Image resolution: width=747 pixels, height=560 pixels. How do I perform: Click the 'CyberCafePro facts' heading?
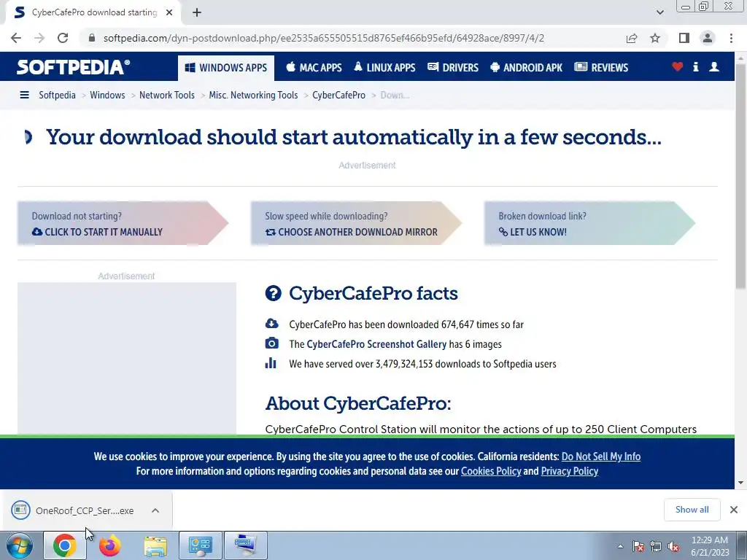coord(373,293)
